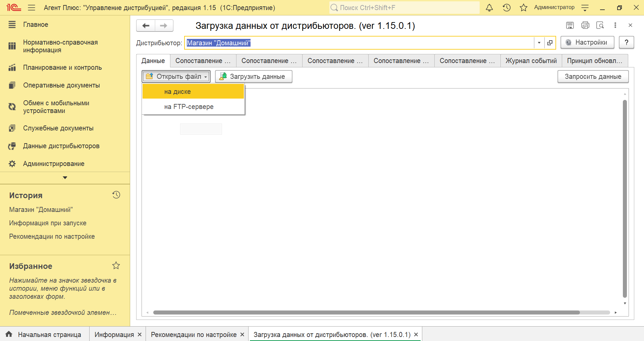Choose на FTP-сервере from the dropdown
Screen dimensions: 644x341
pyautogui.click(x=193, y=107)
